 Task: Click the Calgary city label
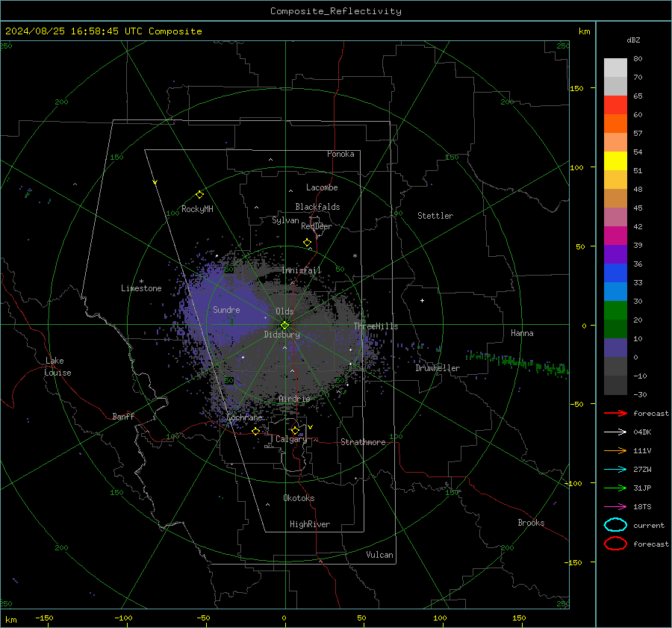(291, 439)
